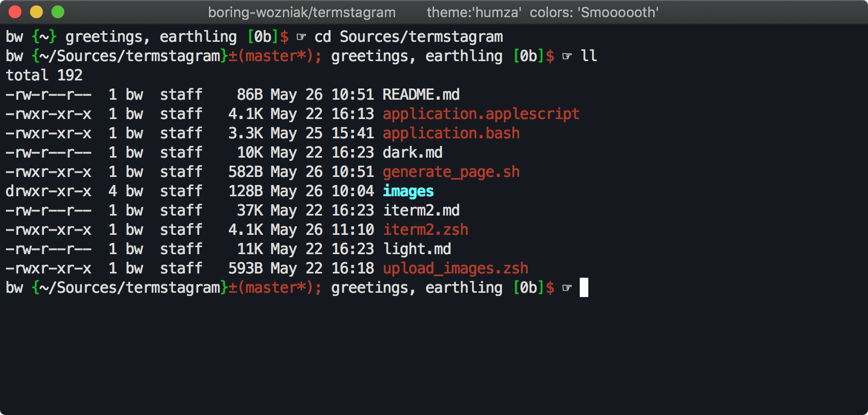Click the theme:'humza' title bar text
The image size is (868, 415).
(x=474, y=12)
